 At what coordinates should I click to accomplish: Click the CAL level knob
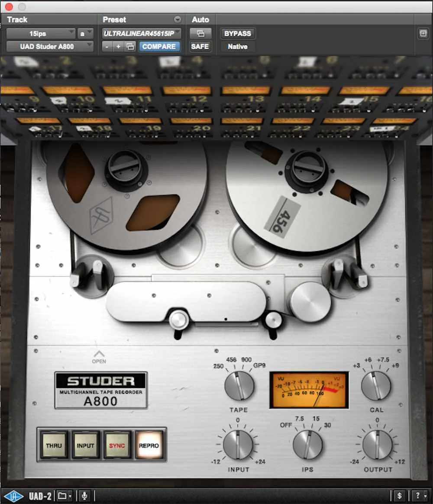point(376,386)
